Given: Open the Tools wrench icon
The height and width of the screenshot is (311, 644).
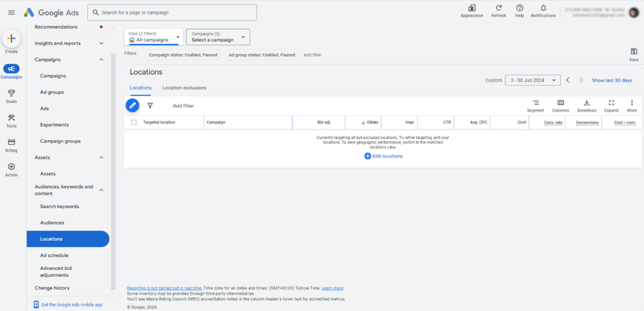Looking at the screenshot, I should [x=11, y=118].
